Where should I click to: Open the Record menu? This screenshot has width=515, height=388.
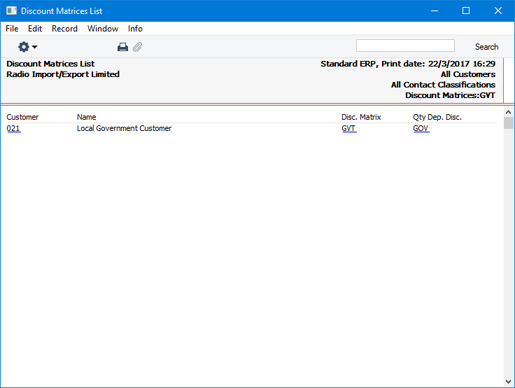[x=64, y=29]
